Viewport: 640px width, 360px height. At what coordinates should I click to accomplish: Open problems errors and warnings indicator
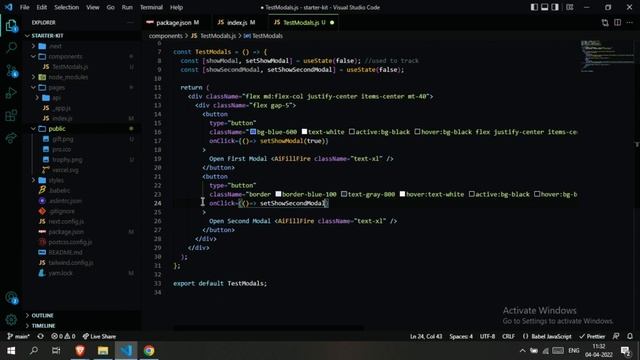tap(63, 336)
